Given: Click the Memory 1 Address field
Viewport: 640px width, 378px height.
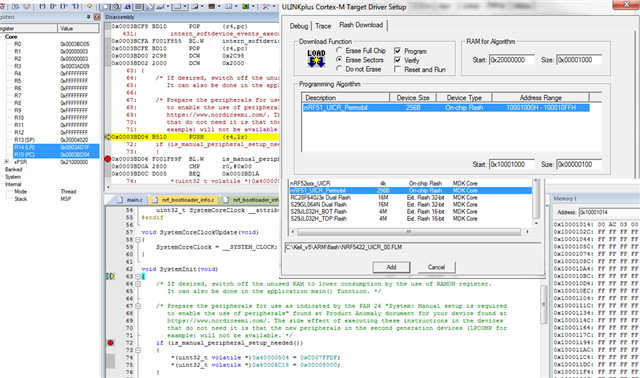Looking at the screenshot, I should click(x=609, y=212).
